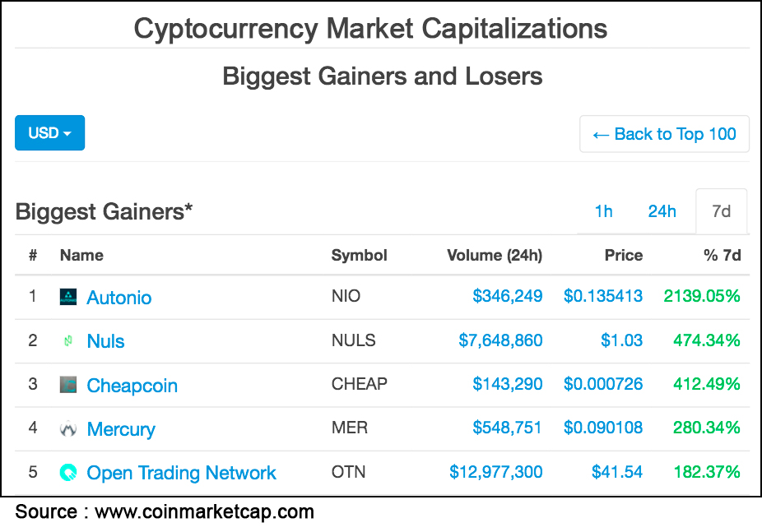This screenshot has height=532, width=762.
Task: Open the Nuls coin page link
Action: coord(105,341)
